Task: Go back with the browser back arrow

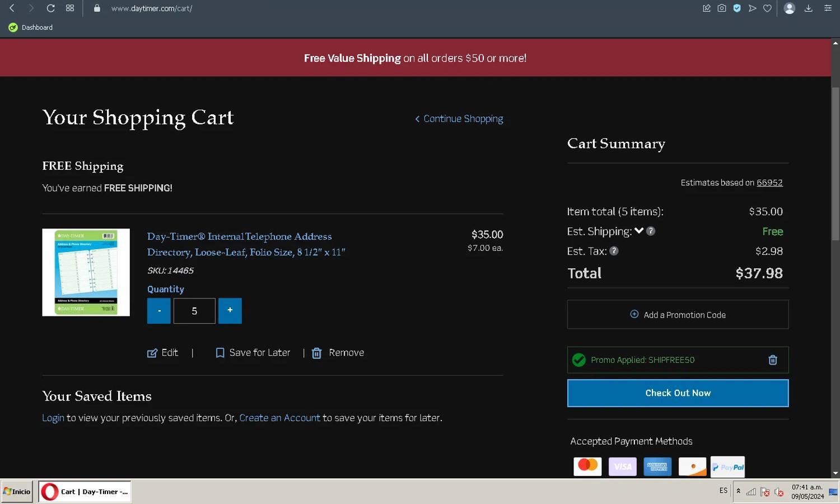Action: (x=12, y=8)
